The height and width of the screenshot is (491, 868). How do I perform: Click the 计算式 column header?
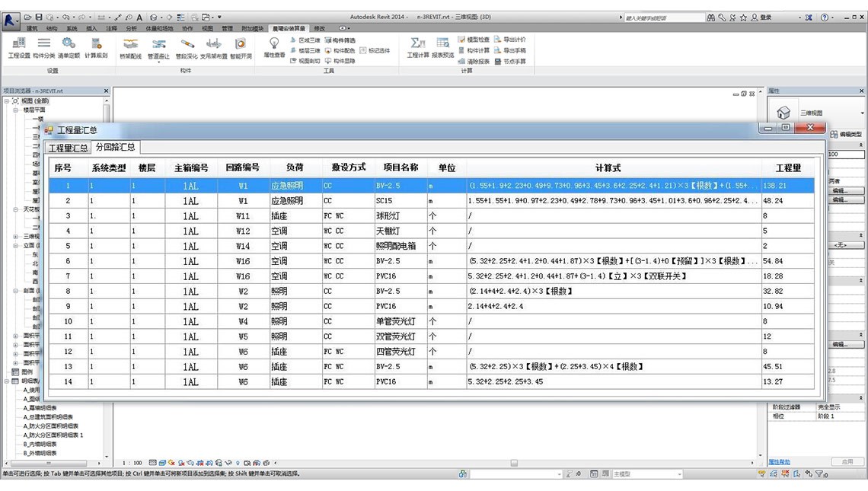click(x=613, y=167)
